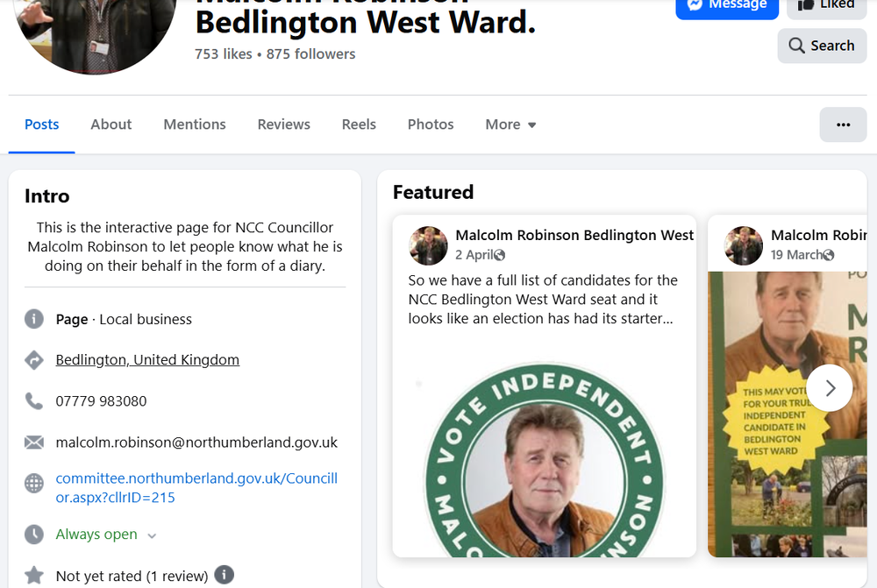
Task: Open the Reels tab
Action: tap(359, 124)
